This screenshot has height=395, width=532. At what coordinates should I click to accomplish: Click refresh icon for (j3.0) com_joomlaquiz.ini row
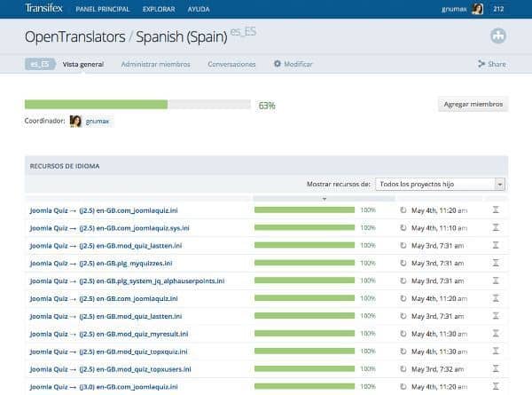coord(403,387)
